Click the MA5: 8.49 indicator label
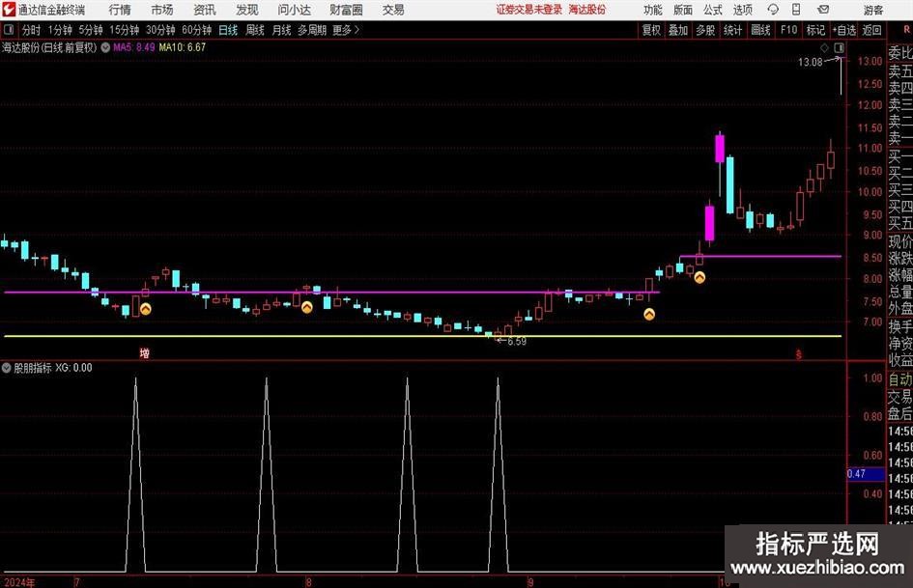 pos(134,47)
